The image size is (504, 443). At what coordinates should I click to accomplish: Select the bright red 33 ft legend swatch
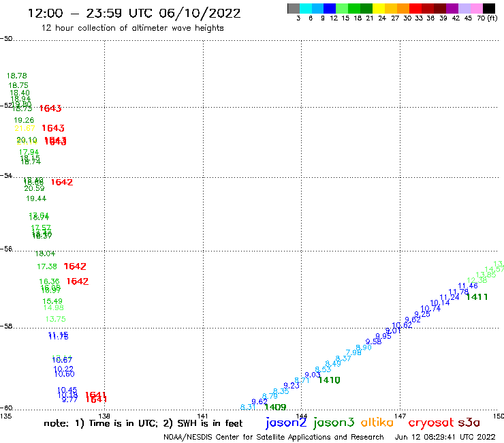click(415, 8)
